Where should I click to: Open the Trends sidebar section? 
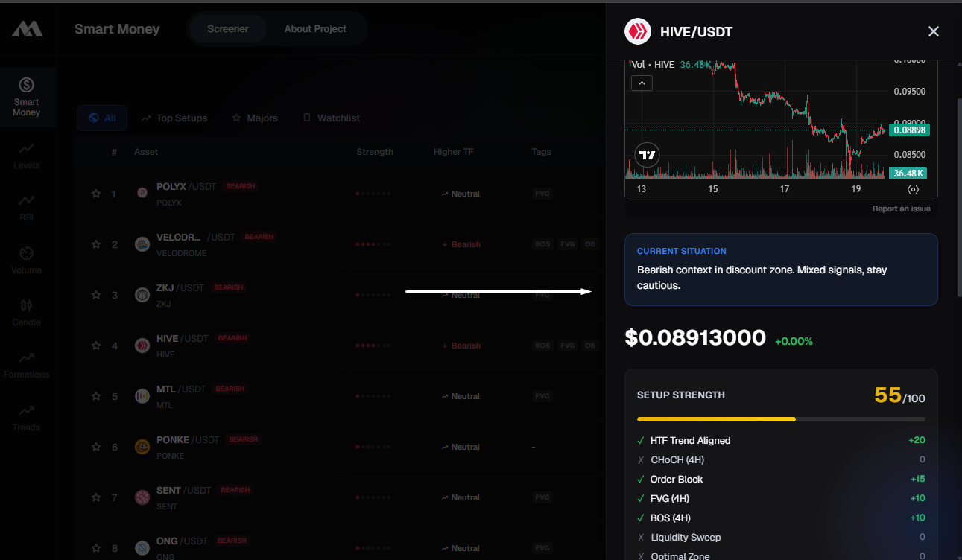[26, 417]
